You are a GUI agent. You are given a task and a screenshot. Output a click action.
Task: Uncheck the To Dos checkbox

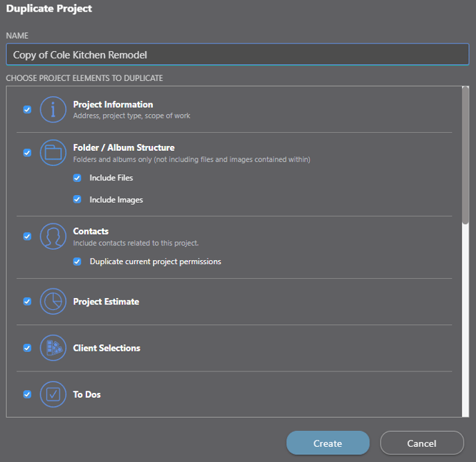pos(27,394)
